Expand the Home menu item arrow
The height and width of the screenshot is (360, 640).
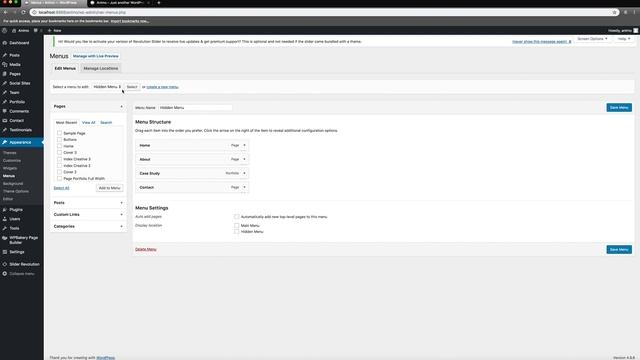[x=244, y=145]
